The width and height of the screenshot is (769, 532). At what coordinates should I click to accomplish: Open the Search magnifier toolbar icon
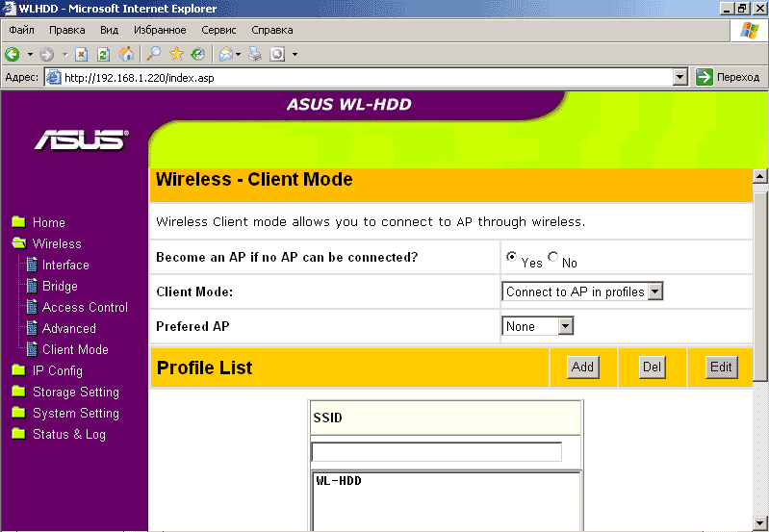tap(153, 54)
